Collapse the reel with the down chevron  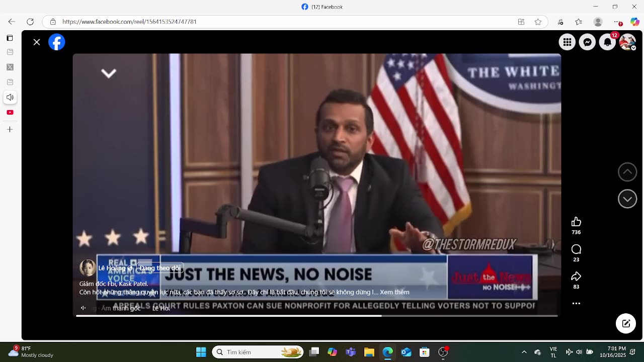[109, 73]
